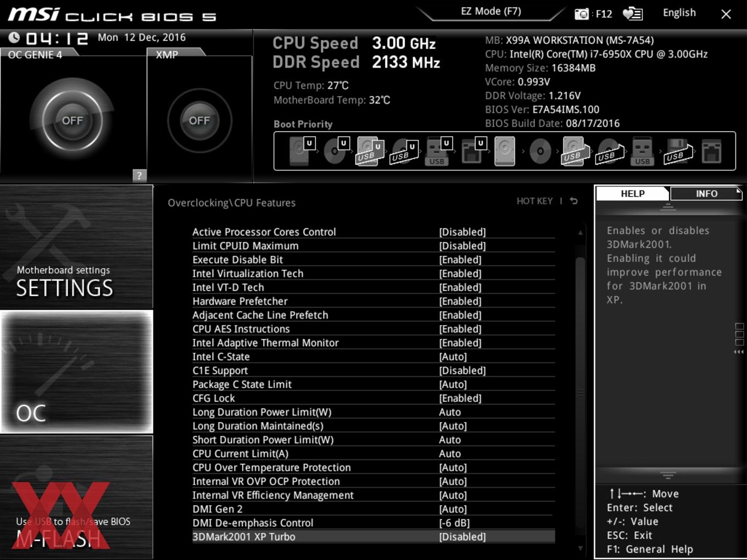Click the HOT KEY button

coord(534,201)
